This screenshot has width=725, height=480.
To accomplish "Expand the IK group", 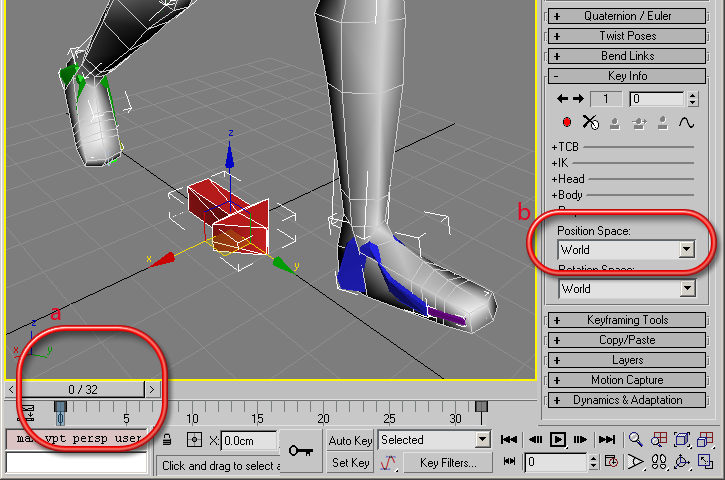I will coord(559,163).
